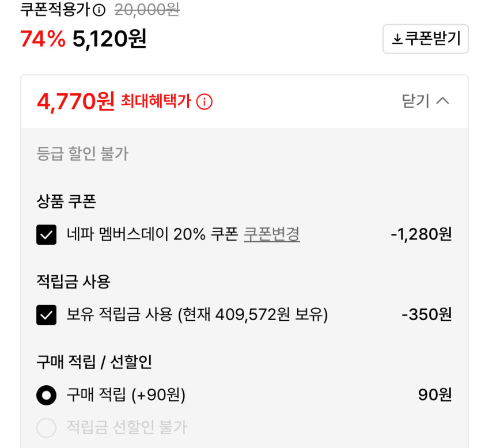The image size is (489, 448).
Task: Select 구매 적립 (+90원) radio button
Action: [46, 395]
